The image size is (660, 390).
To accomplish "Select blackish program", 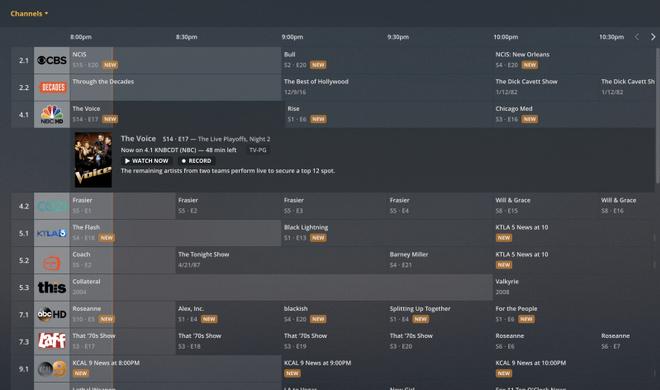I will [334, 315].
